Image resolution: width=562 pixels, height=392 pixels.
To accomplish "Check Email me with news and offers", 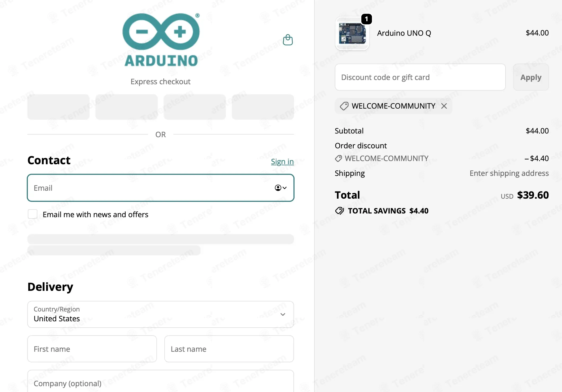I will 33,214.
